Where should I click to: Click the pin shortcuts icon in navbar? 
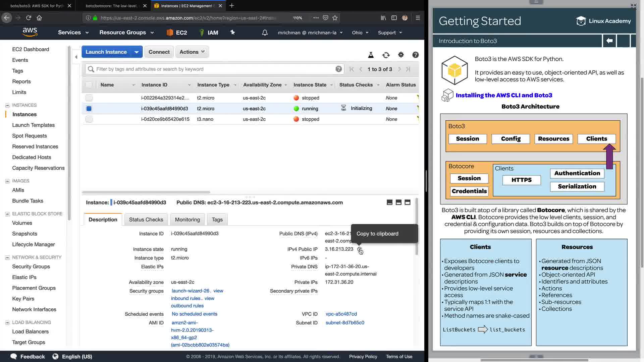pyautogui.click(x=233, y=32)
